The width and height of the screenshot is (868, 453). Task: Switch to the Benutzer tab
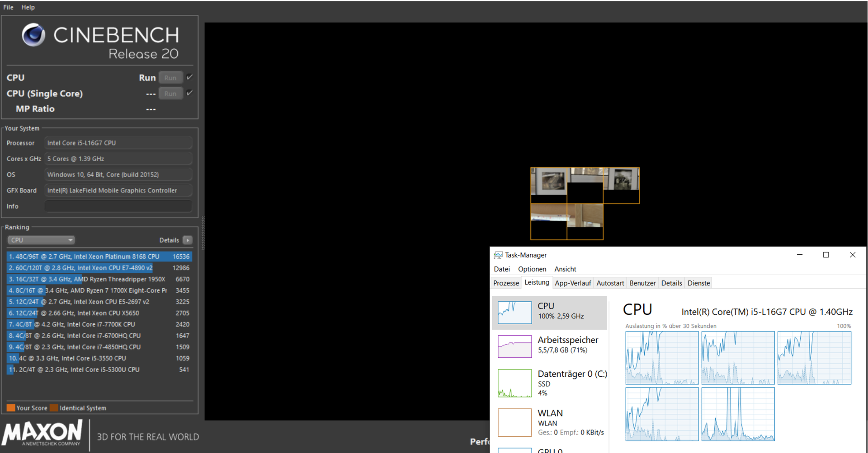[642, 283]
